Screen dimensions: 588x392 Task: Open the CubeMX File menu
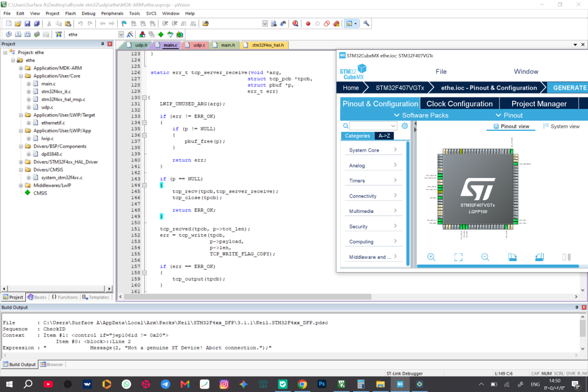441,72
